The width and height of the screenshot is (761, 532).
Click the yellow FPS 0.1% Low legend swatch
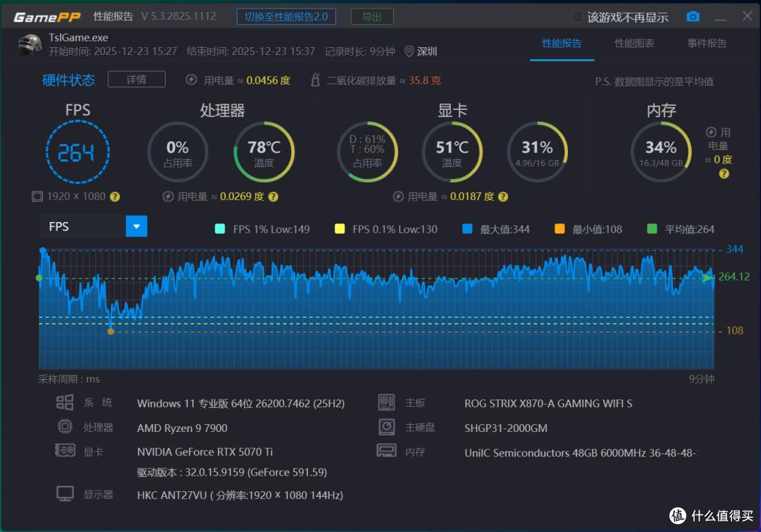(x=340, y=228)
